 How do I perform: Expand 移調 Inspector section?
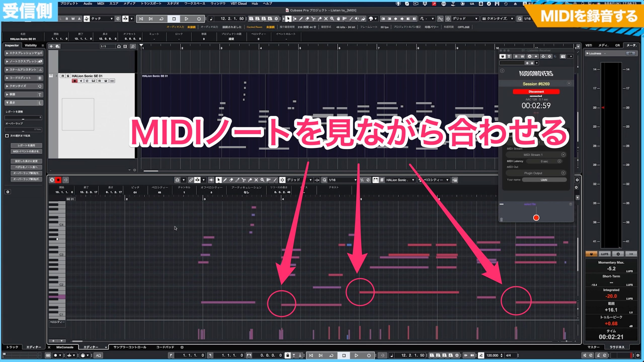point(24,95)
